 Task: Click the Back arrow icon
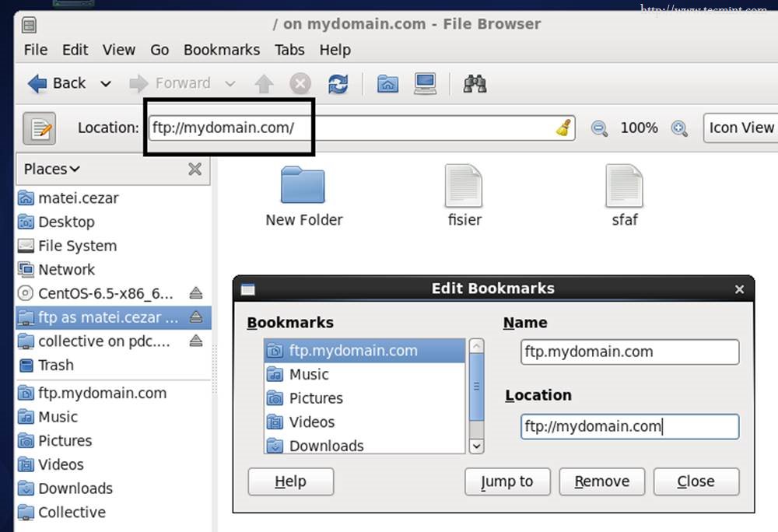point(37,83)
